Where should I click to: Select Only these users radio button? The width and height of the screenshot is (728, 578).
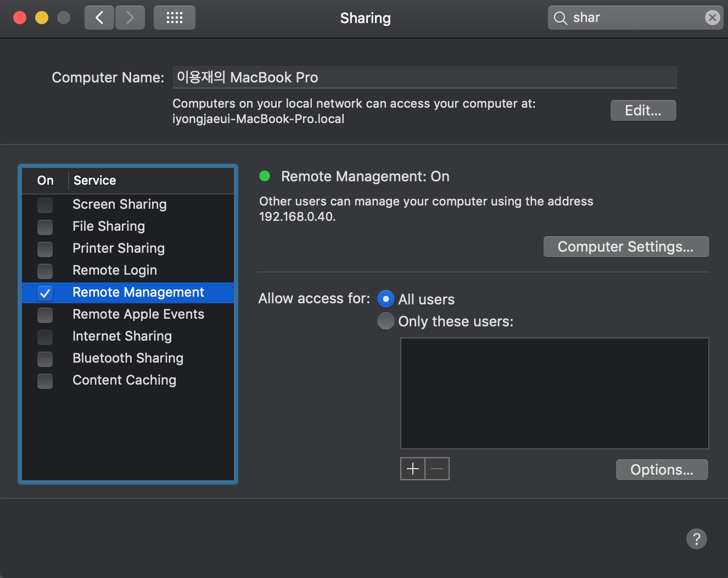pos(386,321)
